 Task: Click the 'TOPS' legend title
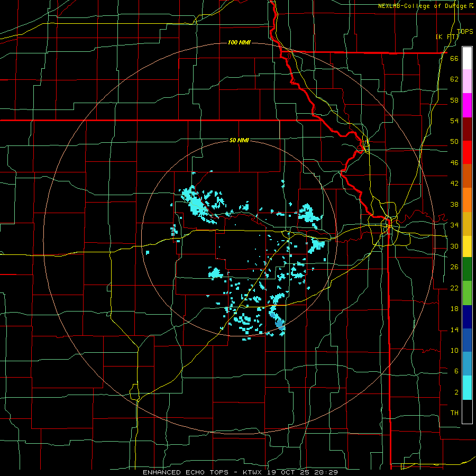(465, 32)
